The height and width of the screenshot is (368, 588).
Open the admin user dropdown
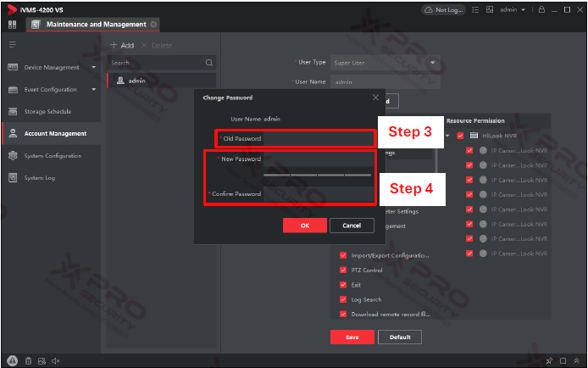tap(513, 10)
